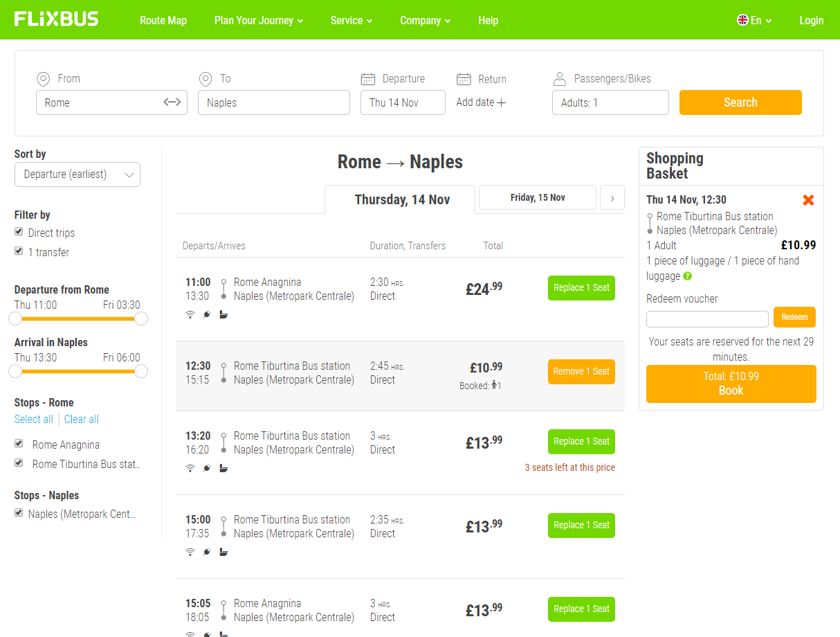Click toilet icon on 13:20 trip
The width and height of the screenshot is (840, 637).
[223, 468]
